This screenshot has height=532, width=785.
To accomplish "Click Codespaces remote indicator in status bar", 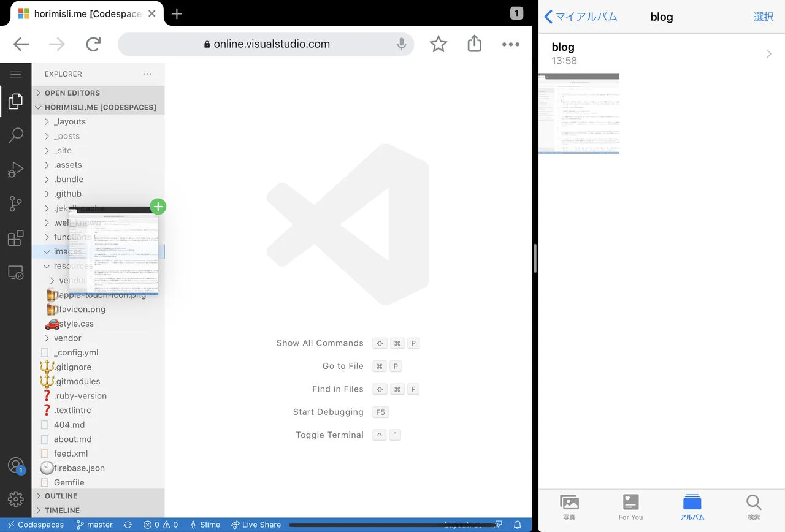I will click(x=36, y=525).
